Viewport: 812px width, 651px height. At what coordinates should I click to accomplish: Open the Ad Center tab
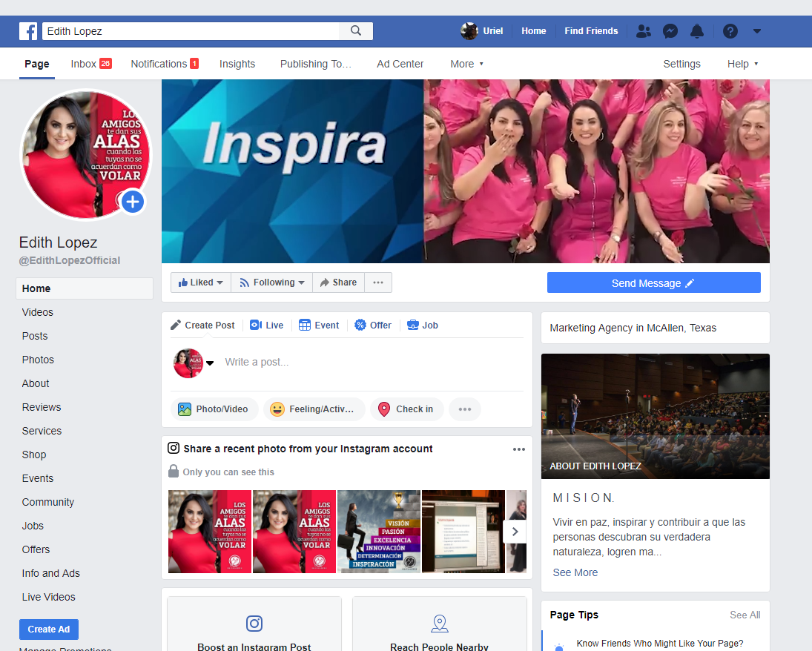click(x=400, y=64)
